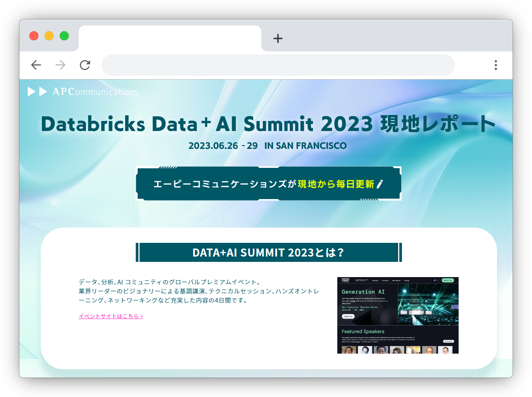The height and width of the screenshot is (397, 532).
Task: Reload the page with refresh icon
Action: tap(85, 65)
